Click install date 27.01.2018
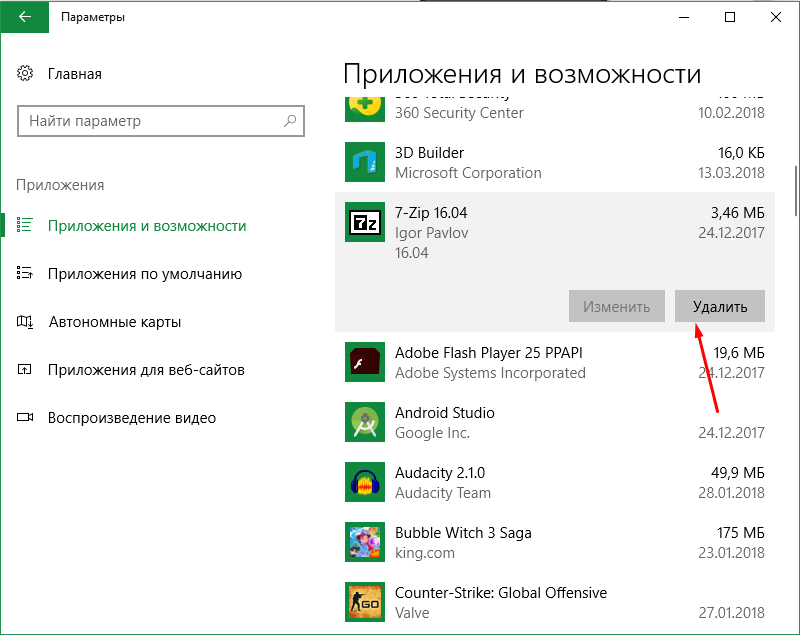This screenshot has width=800, height=635. 731,613
